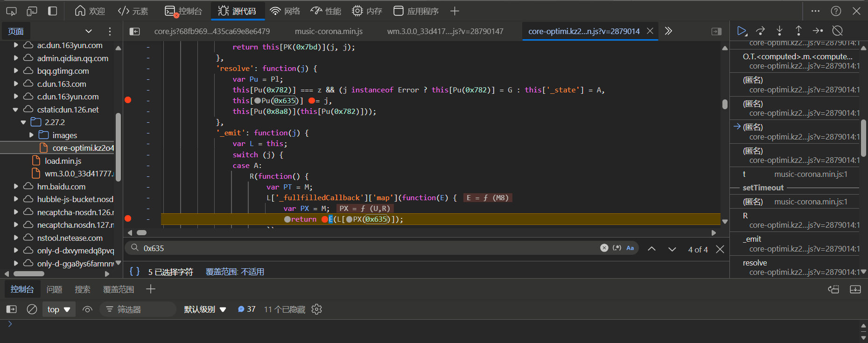868x343 pixels.
Task: Switch to the Network panel tab
Action: coord(285,11)
